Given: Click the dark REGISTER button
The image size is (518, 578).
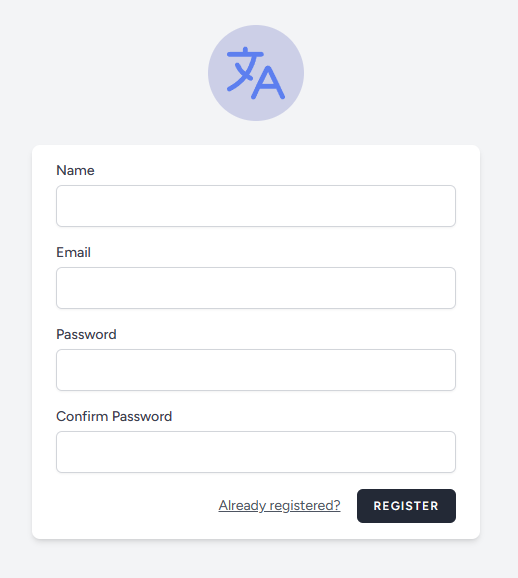Looking at the screenshot, I should tap(406, 506).
